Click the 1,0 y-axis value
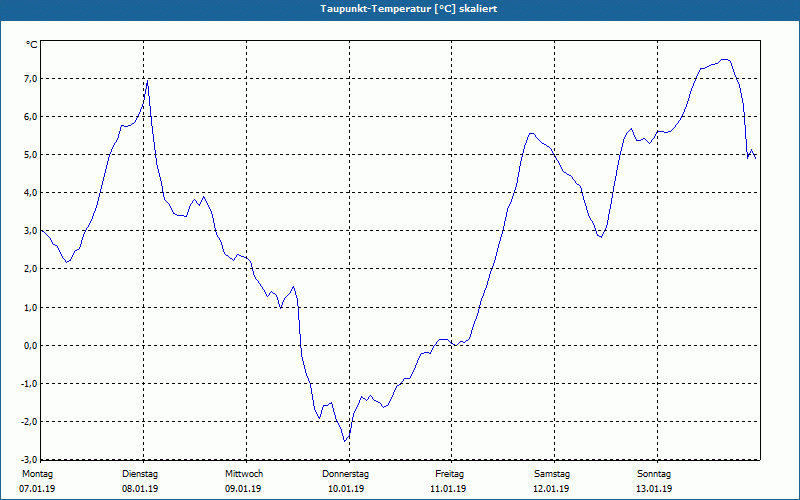800x500 pixels. pos(31,307)
